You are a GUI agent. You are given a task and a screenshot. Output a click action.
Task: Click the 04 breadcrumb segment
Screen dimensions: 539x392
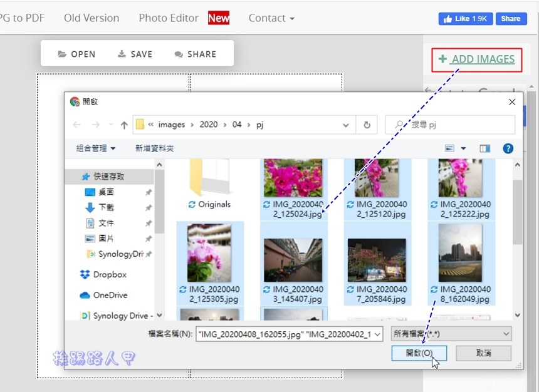pos(237,125)
